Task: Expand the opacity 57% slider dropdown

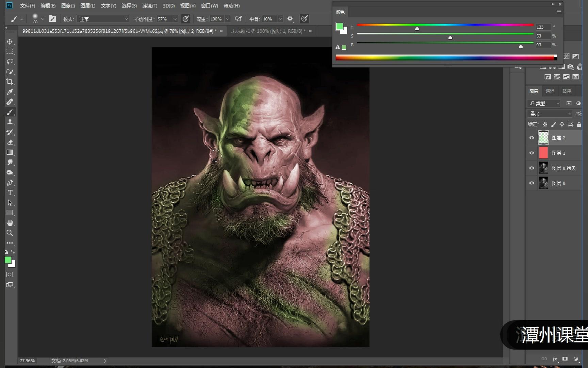Action: coord(175,19)
